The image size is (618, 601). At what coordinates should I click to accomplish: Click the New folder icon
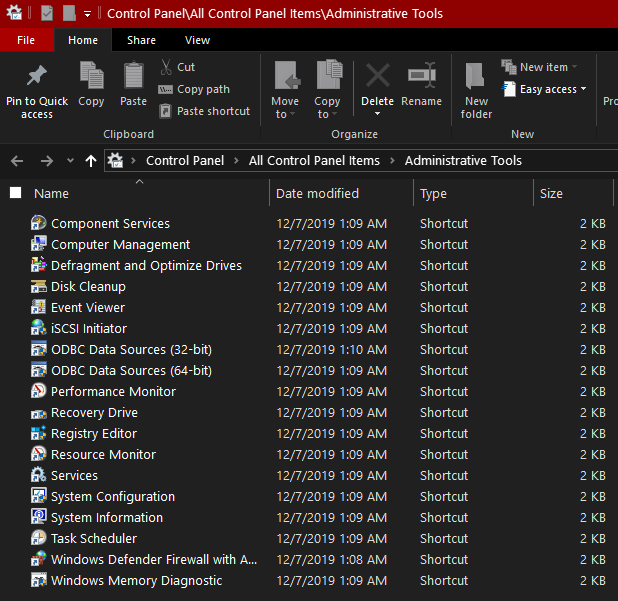[475, 75]
